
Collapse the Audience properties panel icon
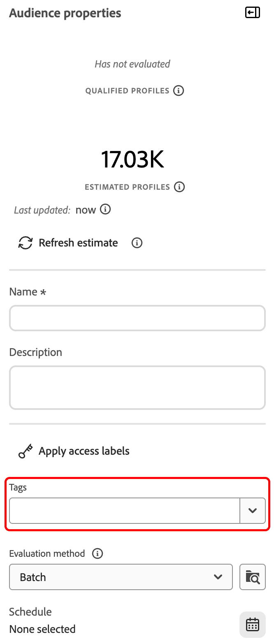click(x=252, y=13)
